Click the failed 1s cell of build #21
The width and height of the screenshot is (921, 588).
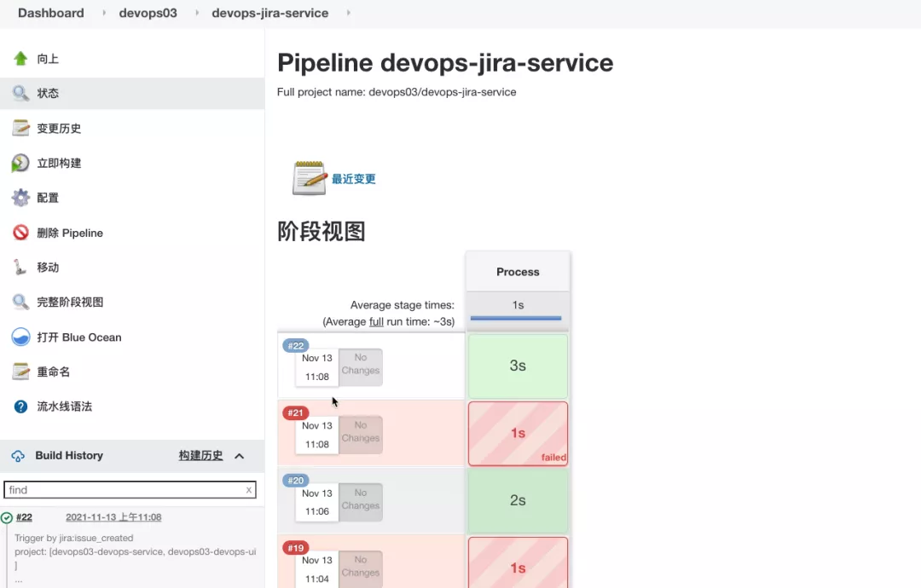pyautogui.click(x=518, y=434)
